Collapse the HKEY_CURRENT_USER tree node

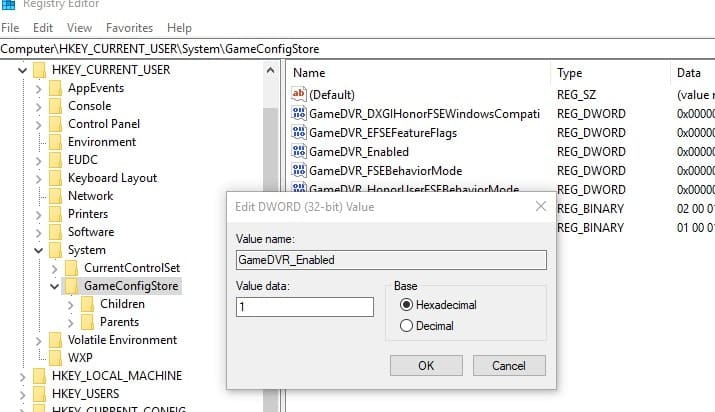pyautogui.click(x=21, y=70)
